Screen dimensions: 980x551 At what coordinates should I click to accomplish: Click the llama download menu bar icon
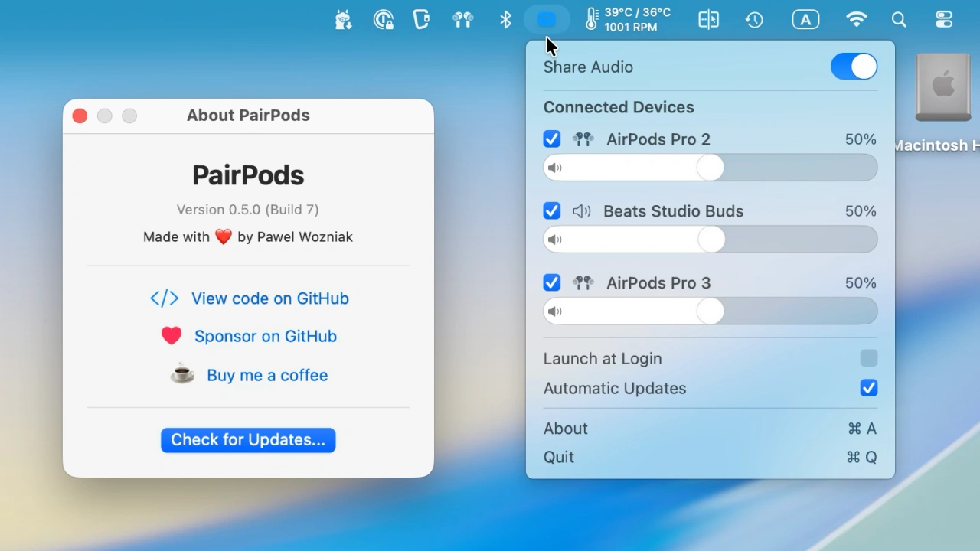pyautogui.click(x=342, y=19)
